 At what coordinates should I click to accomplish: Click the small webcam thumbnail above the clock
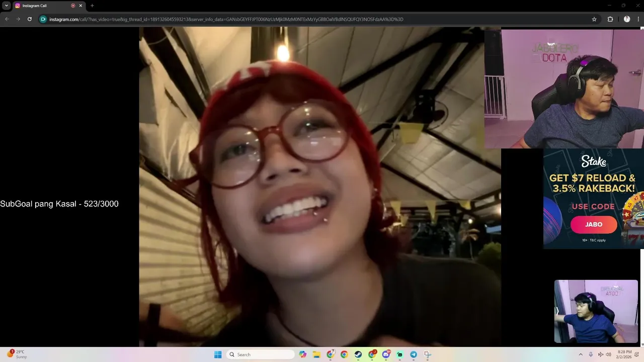click(x=596, y=311)
